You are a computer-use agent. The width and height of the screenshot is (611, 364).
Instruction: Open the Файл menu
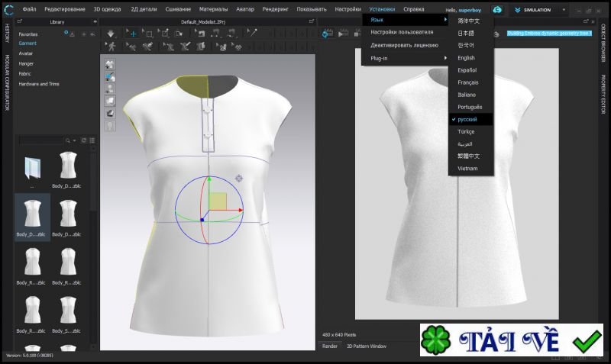tap(29, 9)
